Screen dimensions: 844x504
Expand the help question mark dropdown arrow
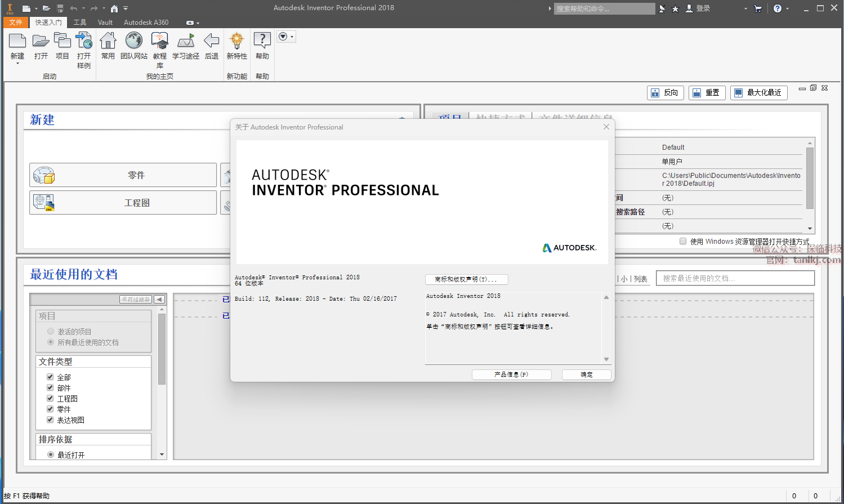[787, 8]
